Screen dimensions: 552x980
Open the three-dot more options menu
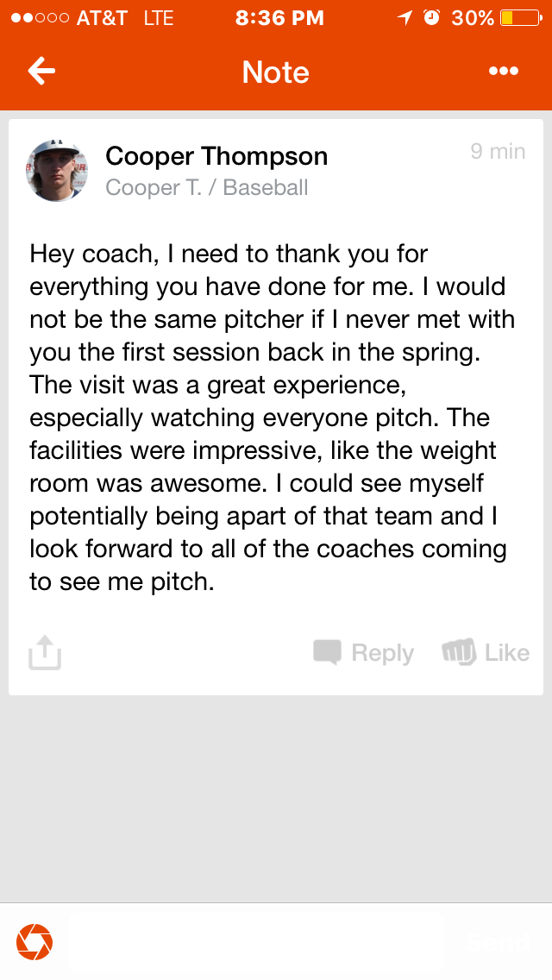pos(504,72)
